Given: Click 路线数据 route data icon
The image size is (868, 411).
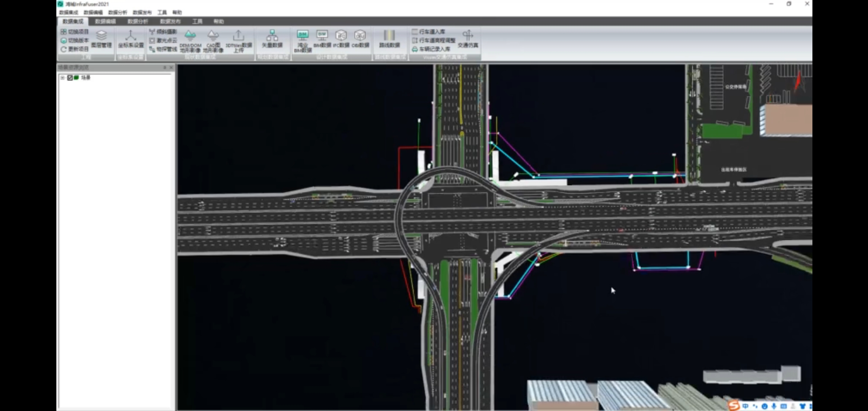Looking at the screenshot, I should [389, 36].
